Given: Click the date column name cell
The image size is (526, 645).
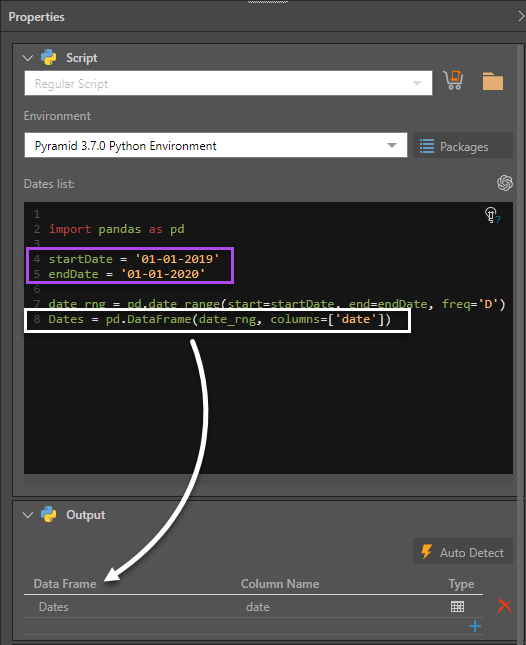Looking at the screenshot, I should 257,607.
